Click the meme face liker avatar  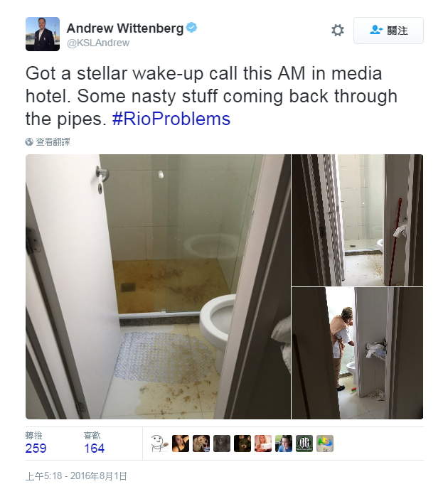(160, 444)
